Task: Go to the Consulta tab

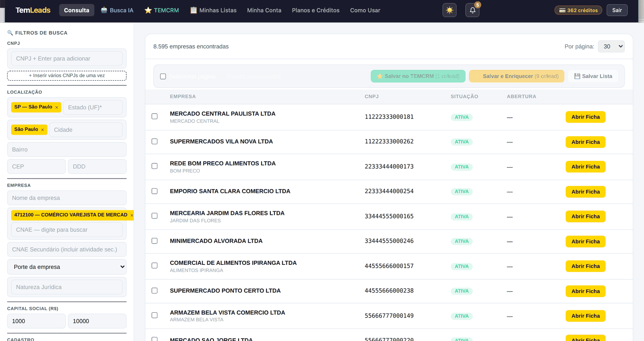Action: coord(76,10)
